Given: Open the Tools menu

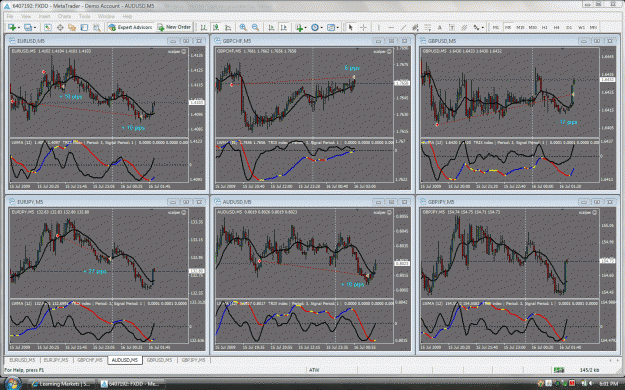Looking at the screenshot, I should 85,16.
